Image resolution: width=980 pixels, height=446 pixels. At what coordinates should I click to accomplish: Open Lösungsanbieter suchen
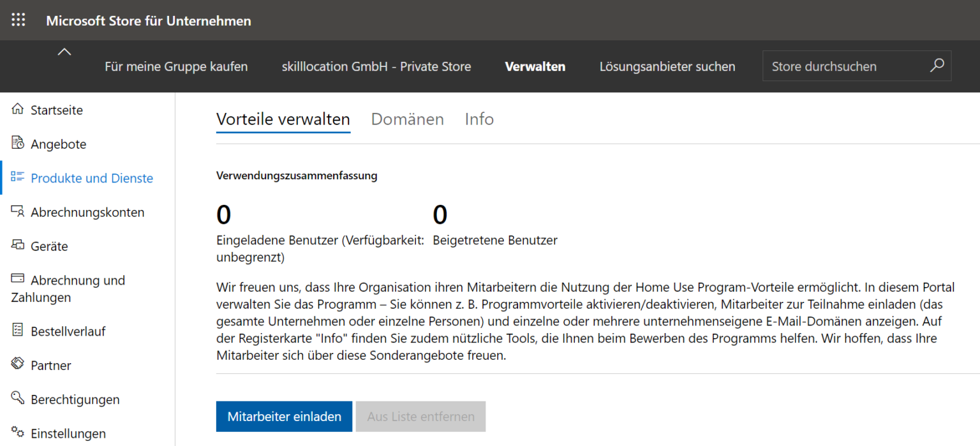667,66
